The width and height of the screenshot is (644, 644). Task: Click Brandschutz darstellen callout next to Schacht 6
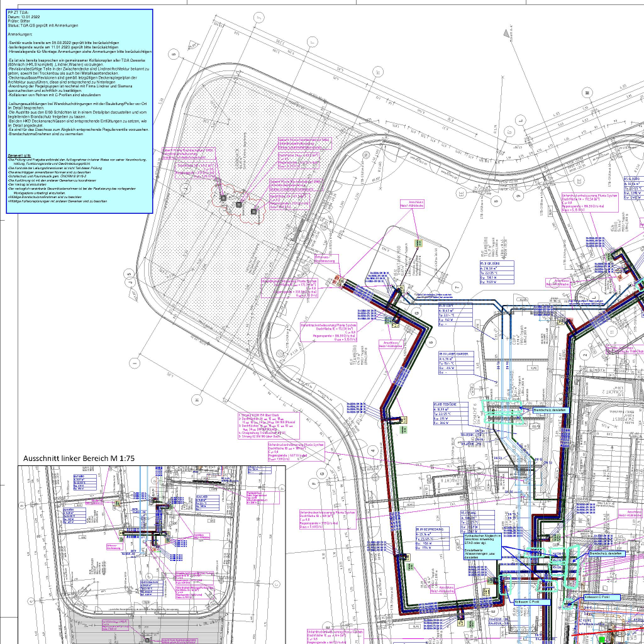551,409
